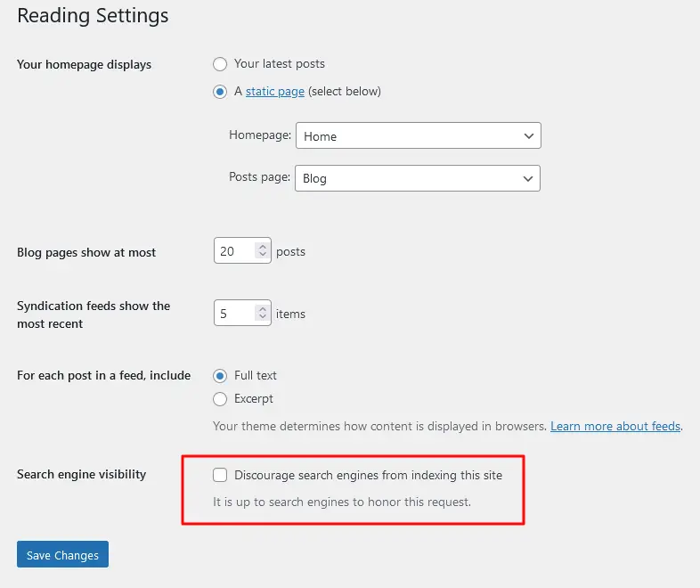This screenshot has height=588, width=700.
Task: Open the 'Learn more about feeds' link
Action: (615, 427)
